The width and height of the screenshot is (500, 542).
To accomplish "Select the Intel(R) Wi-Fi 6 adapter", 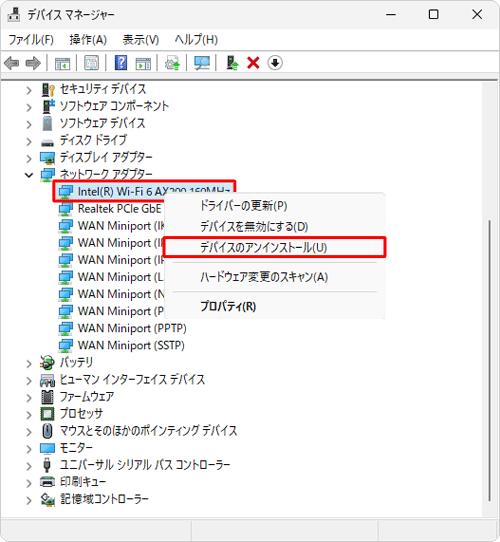I will 144,191.
